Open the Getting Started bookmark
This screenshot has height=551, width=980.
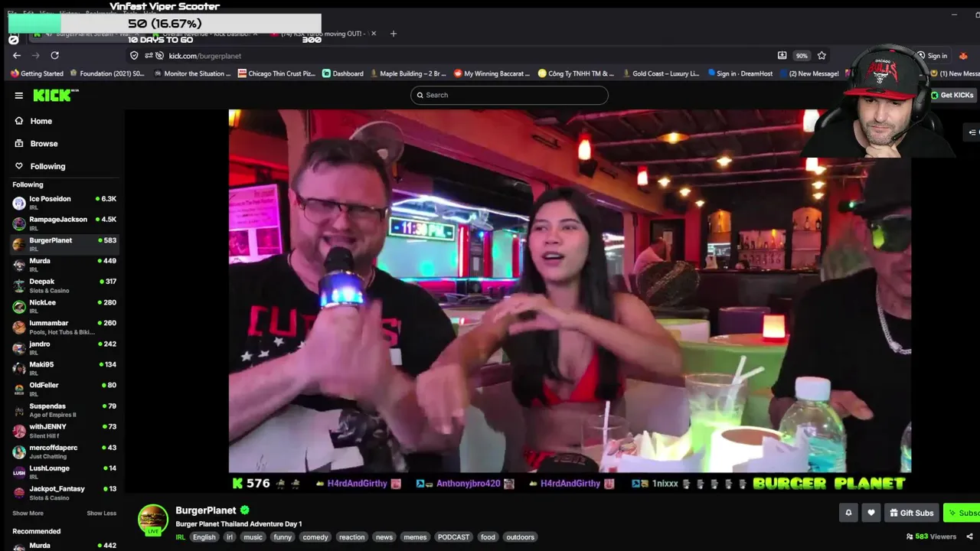tap(37, 73)
